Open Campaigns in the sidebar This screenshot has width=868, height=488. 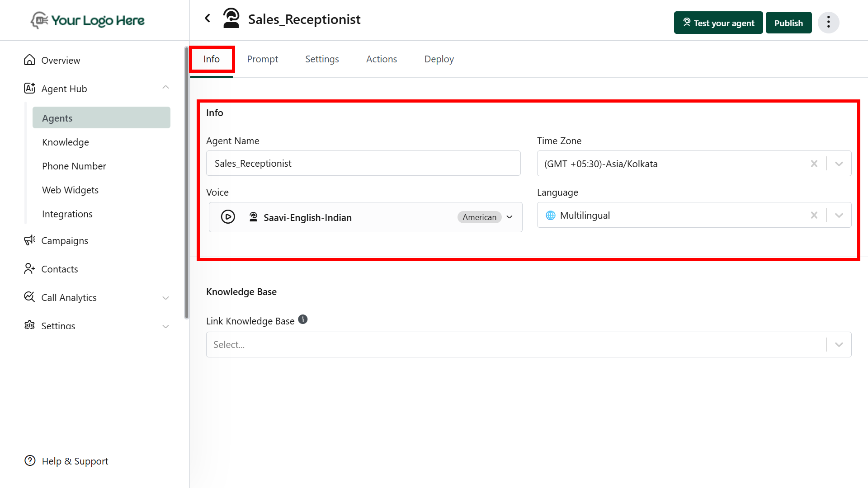tap(65, 240)
